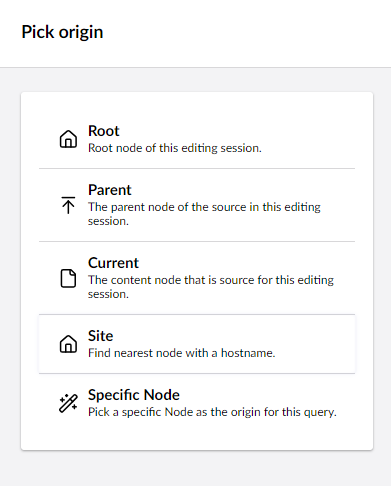
Task: Click "Root node of this editing session." text
Action: [175, 148]
